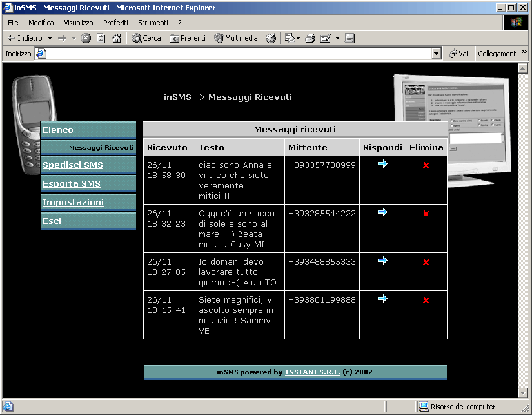
Task: Click the Home page icon
Action: 117,38
